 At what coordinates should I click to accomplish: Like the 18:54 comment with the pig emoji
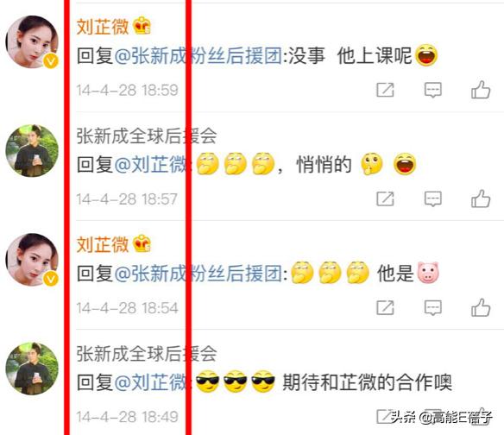(x=481, y=307)
